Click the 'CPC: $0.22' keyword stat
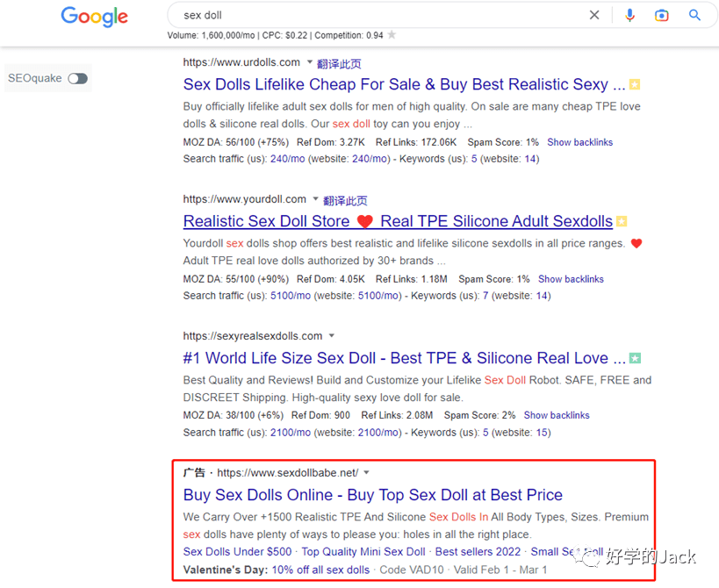Viewport: 719px width, 588px height. pos(284,35)
